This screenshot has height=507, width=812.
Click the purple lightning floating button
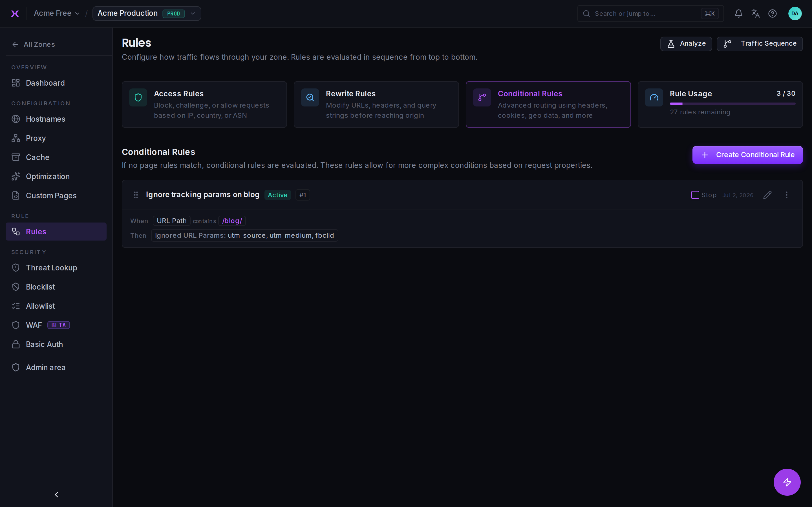click(x=787, y=482)
